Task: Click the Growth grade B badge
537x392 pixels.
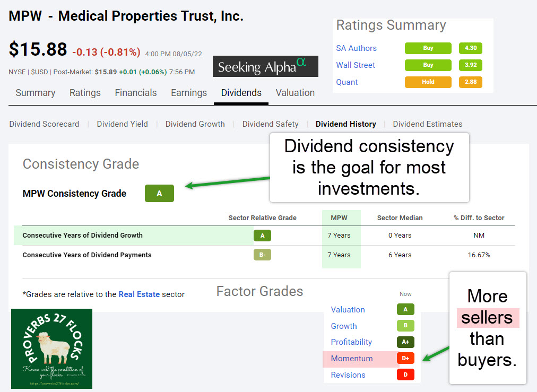Action: click(405, 326)
